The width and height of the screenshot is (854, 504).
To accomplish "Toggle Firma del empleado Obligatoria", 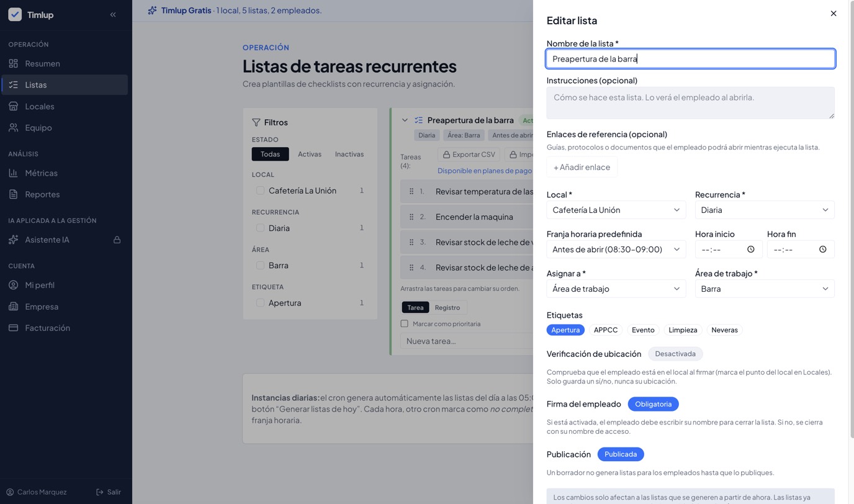I will click(x=653, y=404).
